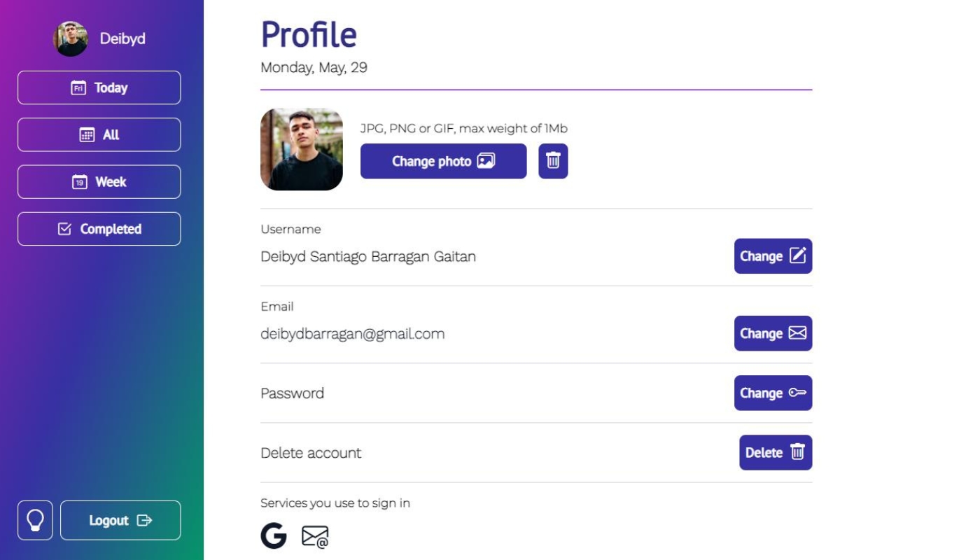Click the email sign-in service icon
980x560 pixels.
click(315, 537)
